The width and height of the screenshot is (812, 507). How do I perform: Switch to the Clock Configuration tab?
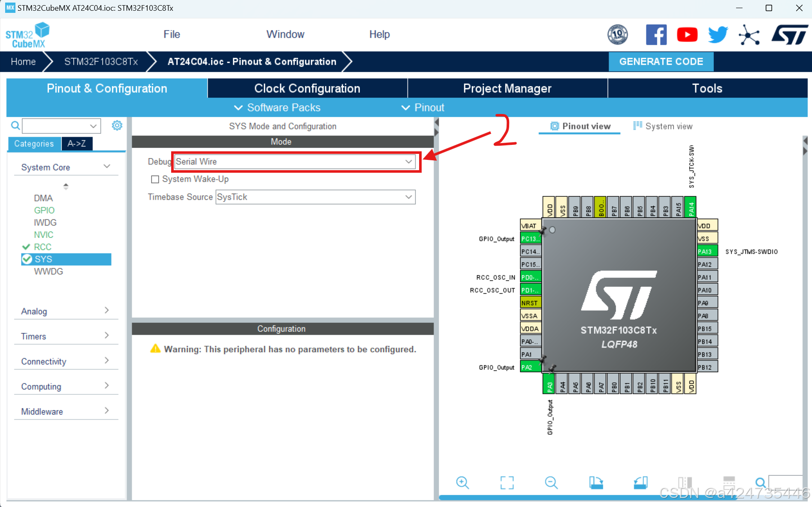(x=307, y=88)
